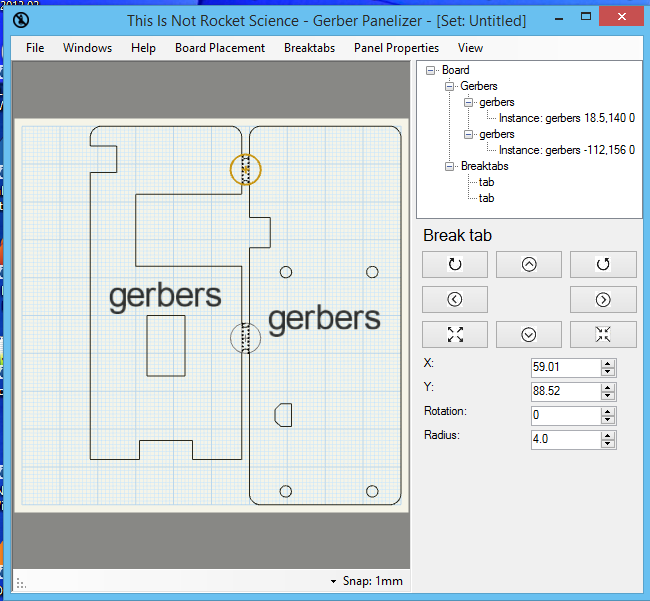The height and width of the screenshot is (601, 650).
Task: Decrease Radius with down spinner
Action: point(608,443)
